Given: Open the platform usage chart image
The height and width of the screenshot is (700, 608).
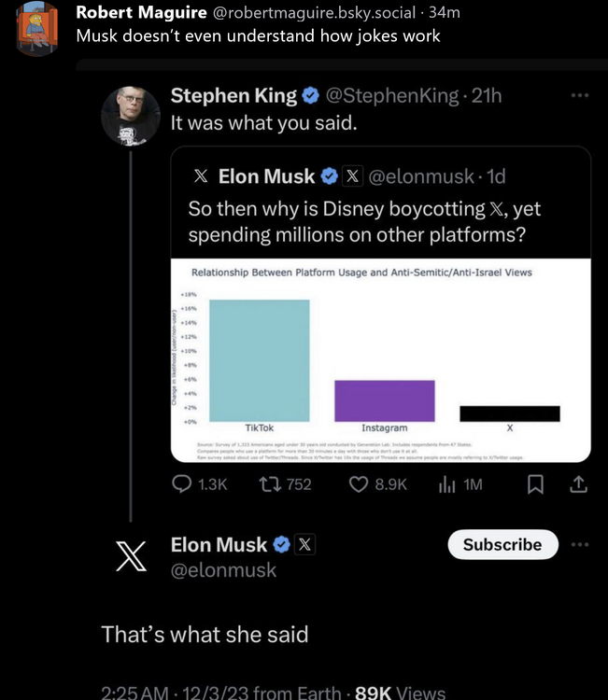Looking at the screenshot, I should tap(381, 359).
